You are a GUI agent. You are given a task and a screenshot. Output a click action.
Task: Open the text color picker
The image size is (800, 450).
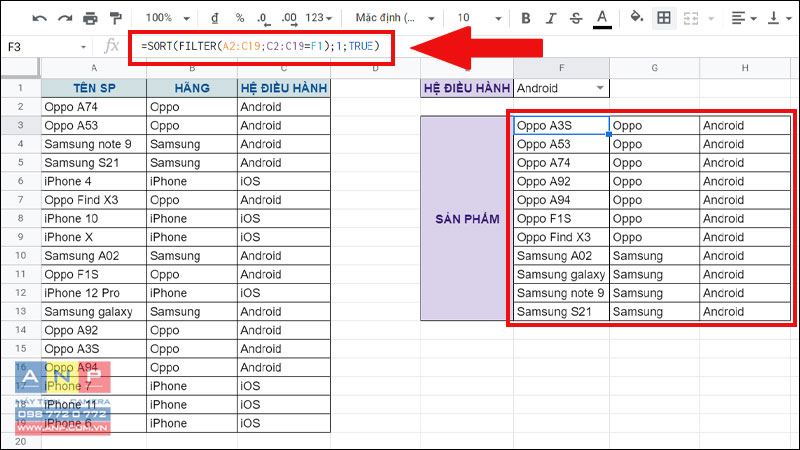[602, 19]
